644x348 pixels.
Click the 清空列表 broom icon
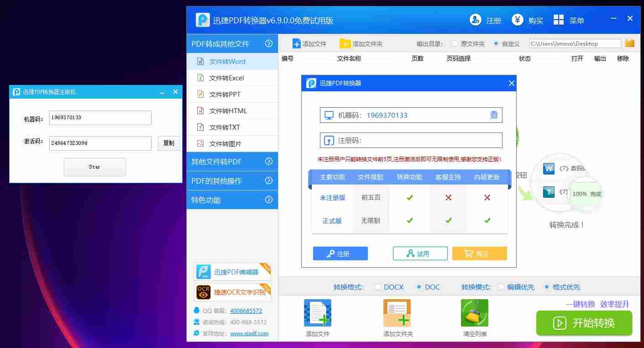[475, 313]
